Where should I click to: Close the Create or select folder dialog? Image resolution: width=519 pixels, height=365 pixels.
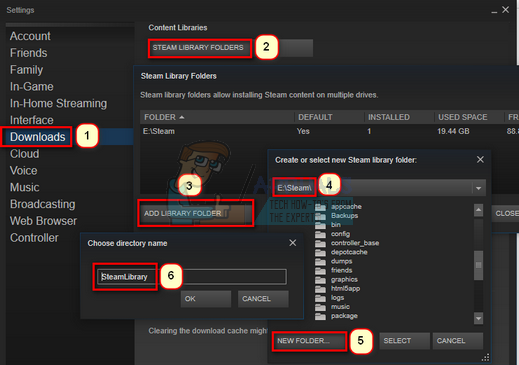pyautogui.click(x=480, y=160)
